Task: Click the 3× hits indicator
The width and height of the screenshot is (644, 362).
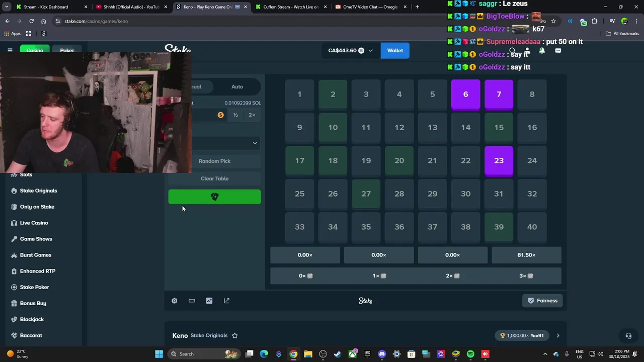Action: [x=526, y=276]
